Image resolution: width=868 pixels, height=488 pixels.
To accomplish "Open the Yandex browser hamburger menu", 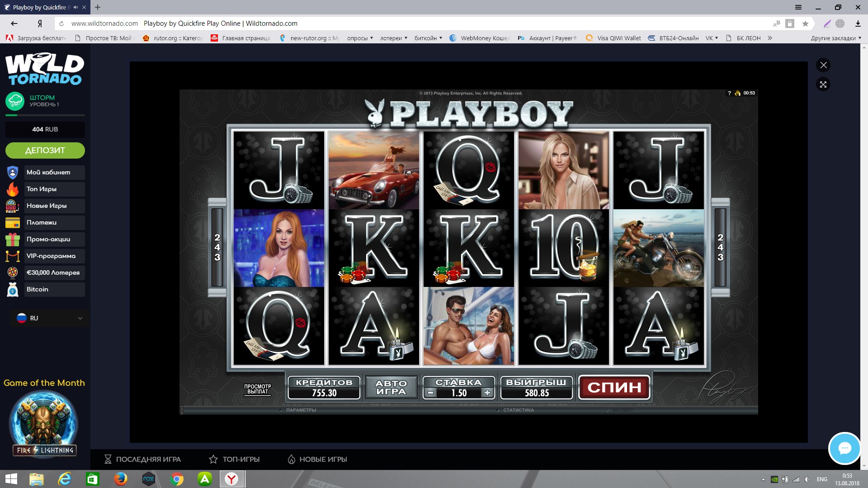I will (x=798, y=7).
